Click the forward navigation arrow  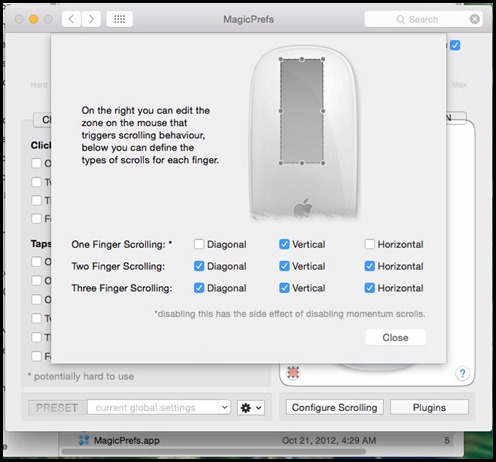91,19
